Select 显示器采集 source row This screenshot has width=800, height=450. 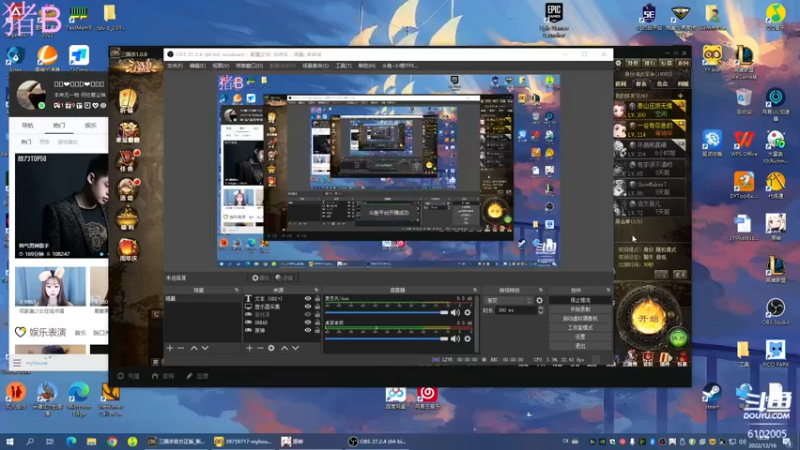tap(282, 307)
